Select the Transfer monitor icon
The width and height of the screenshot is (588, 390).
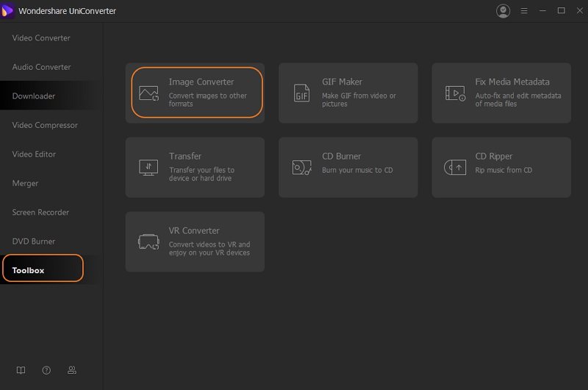(x=148, y=168)
